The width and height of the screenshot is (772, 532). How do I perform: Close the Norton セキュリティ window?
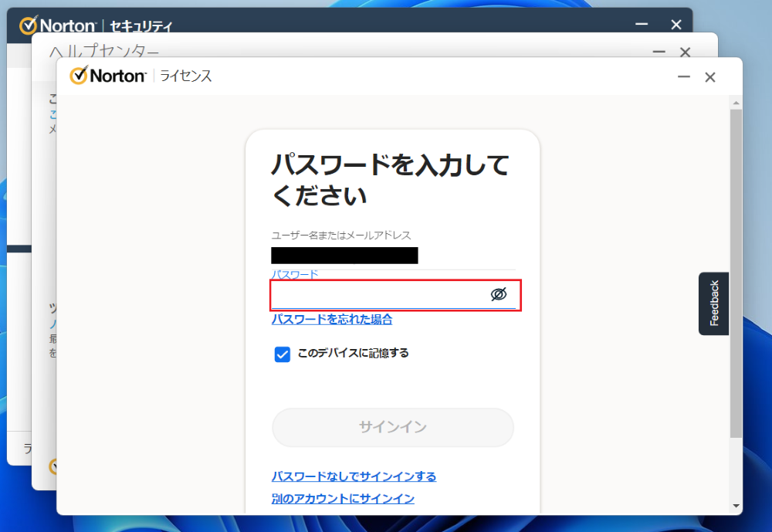(x=676, y=24)
